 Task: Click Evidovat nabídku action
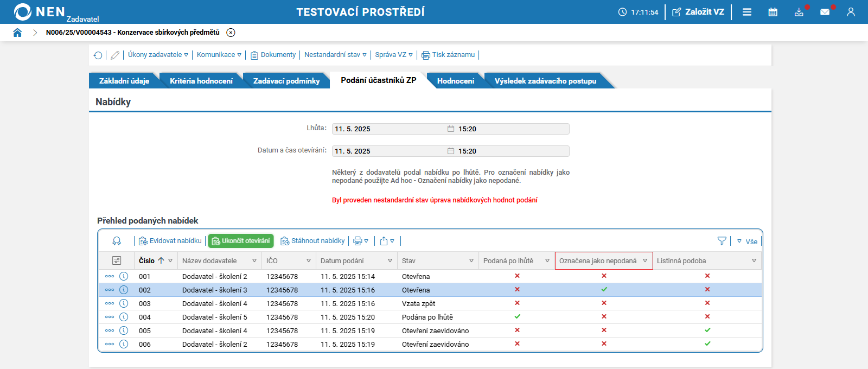pyautogui.click(x=170, y=241)
